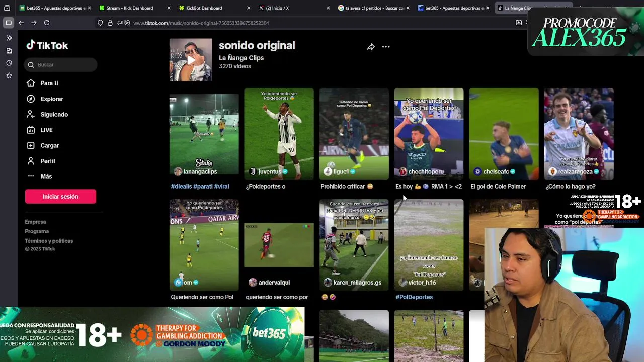
Task: Click the caption 'El gol de Cole Palmer'
Action: point(498,186)
